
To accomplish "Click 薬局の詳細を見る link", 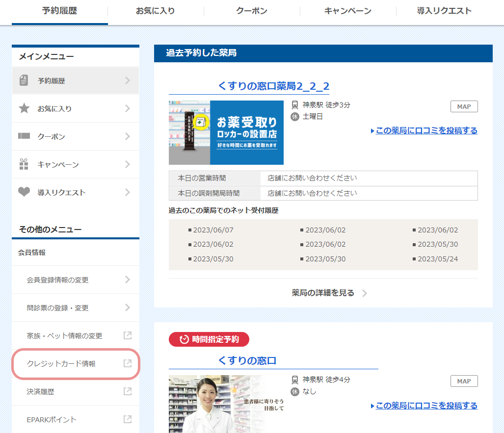I will [x=323, y=293].
